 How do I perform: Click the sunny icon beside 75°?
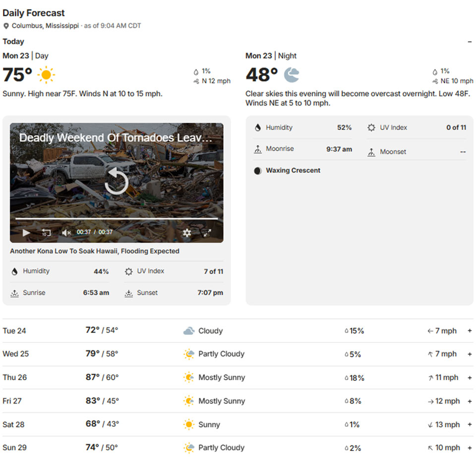coord(46,75)
